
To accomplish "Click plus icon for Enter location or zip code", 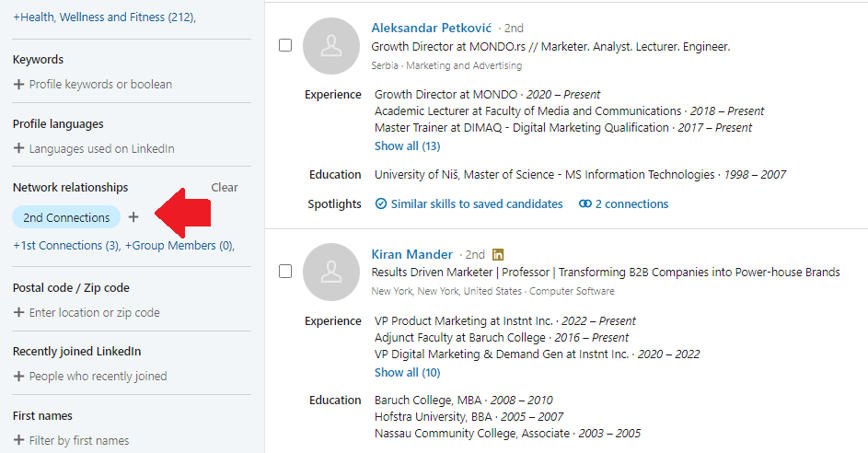I will click(x=18, y=312).
